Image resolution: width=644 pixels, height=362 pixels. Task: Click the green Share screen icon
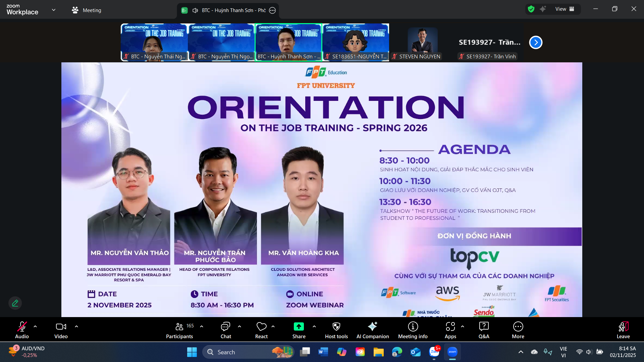point(299,326)
